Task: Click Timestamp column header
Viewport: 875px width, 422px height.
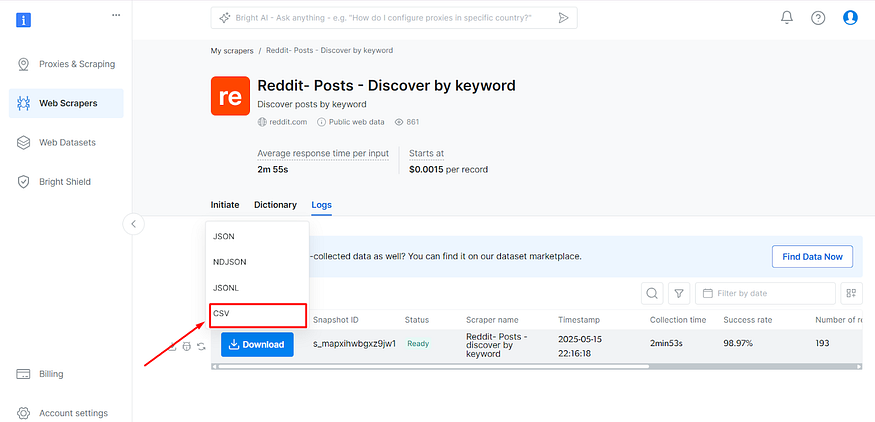Action: (579, 320)
